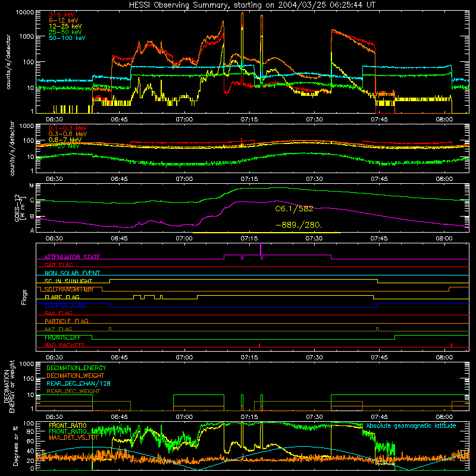
Task: Click the yellow flare interval bar in GOES panel
Action: click(267, 233)
